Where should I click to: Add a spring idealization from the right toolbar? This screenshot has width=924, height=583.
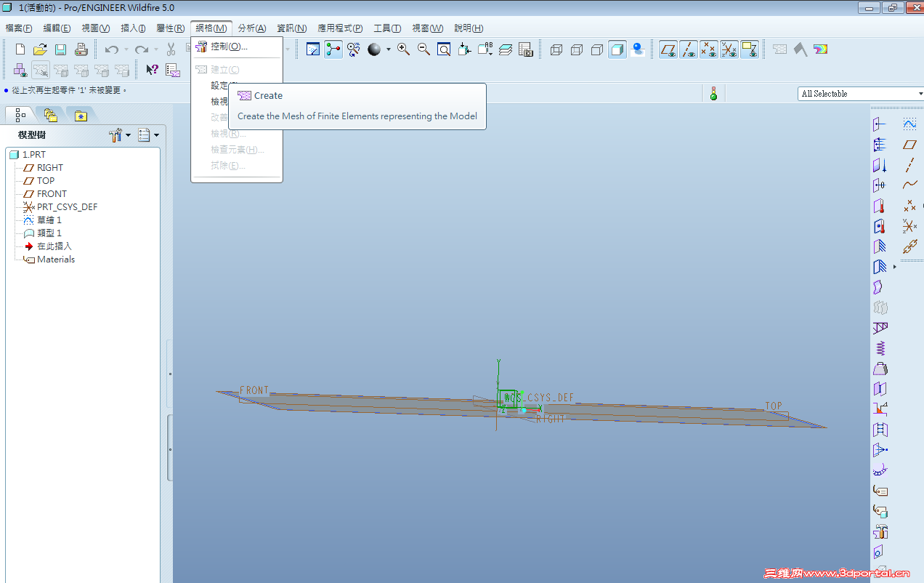click(x=880, y=348)
